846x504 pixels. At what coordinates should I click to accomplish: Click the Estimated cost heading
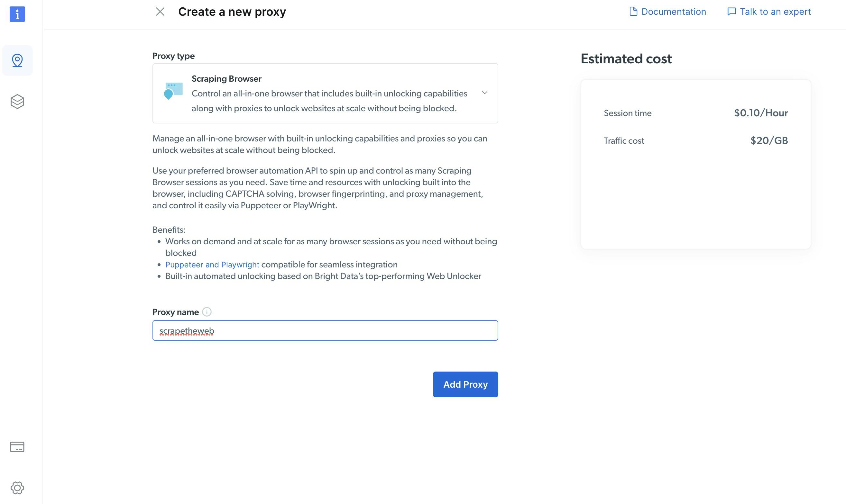point(626,59)
